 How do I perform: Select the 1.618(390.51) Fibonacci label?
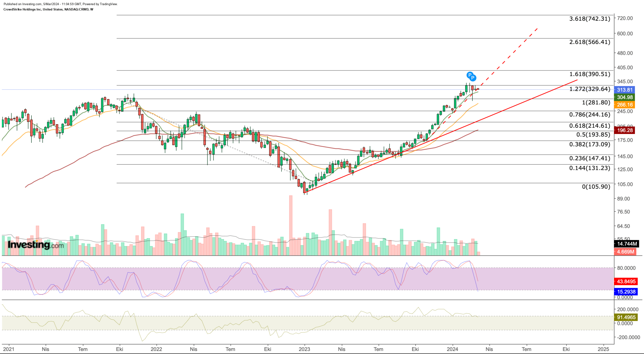coord(590,74)
